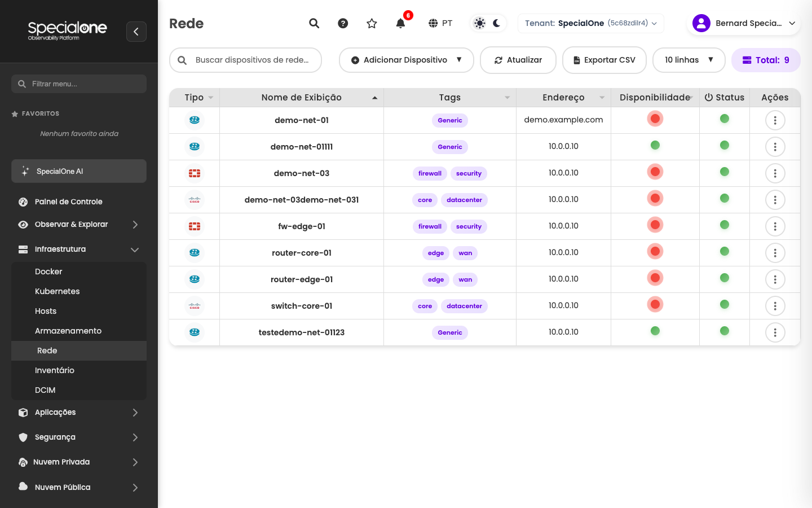This screenshot has width=812, height=508.
Task: Open Adicionar Dispositivo dropdown
Action: coord(407,60)
